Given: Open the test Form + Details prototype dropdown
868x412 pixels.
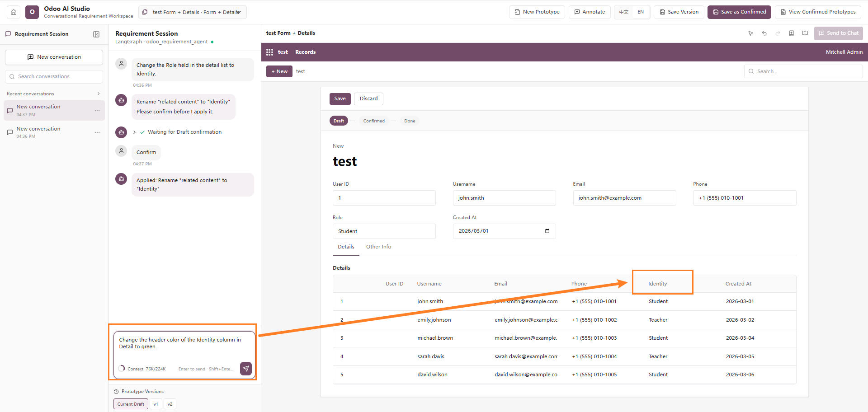Looking at the screenshot, I should click(x=193, y=12).
